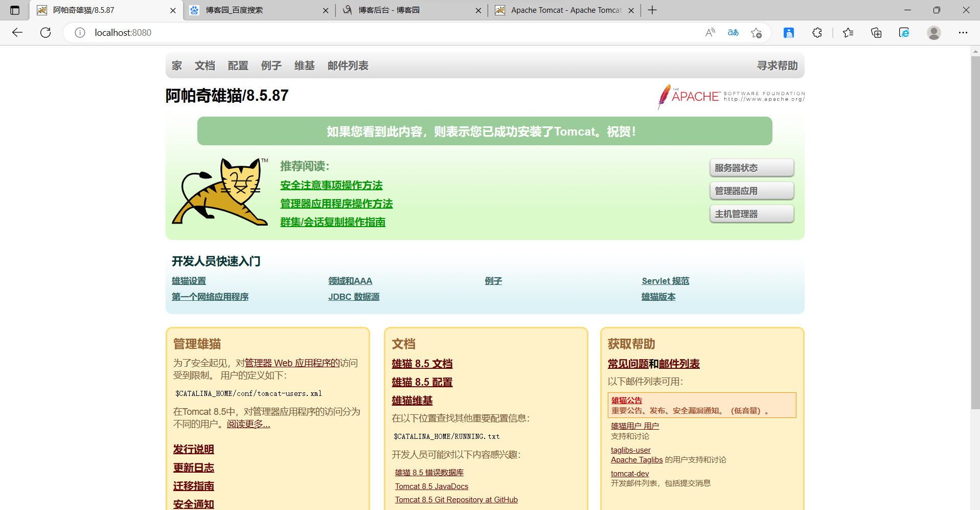The image size is (980, 510).
Task: Close the Apache Tomcat tab
Action: pos(631,10)
